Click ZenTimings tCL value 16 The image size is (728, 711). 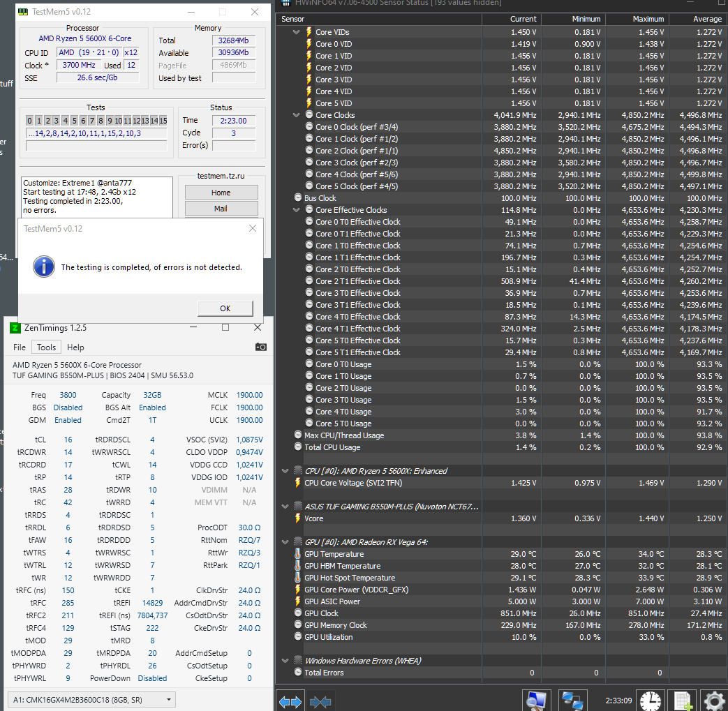click(x=68, y=440)
